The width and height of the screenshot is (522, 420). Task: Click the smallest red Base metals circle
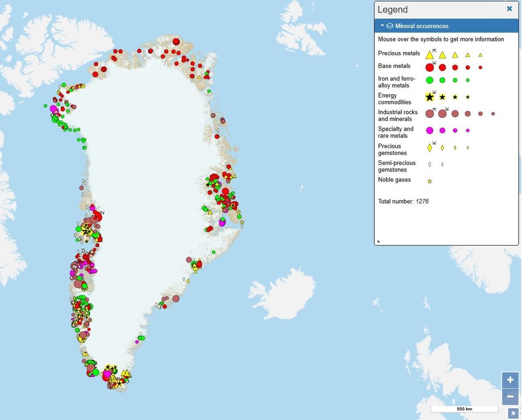point(480,67)
